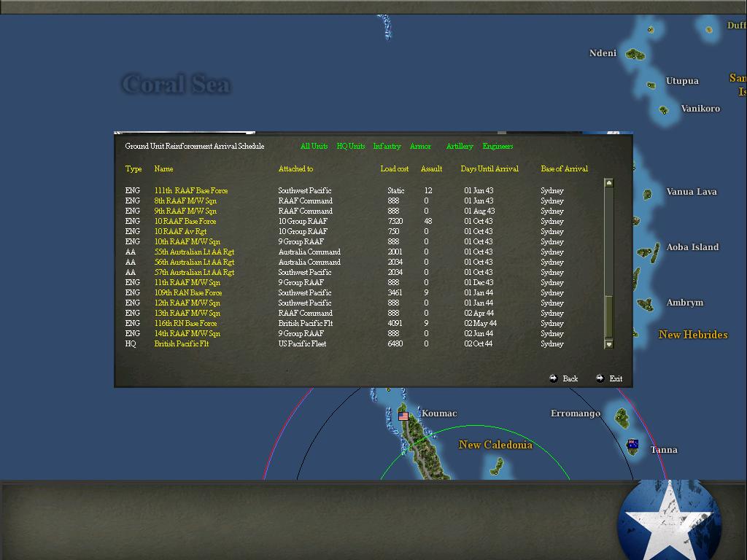Click the New Hebrides map label
Image resolution: width=747 pixels, height=560 pixels.
pos(693,335)
